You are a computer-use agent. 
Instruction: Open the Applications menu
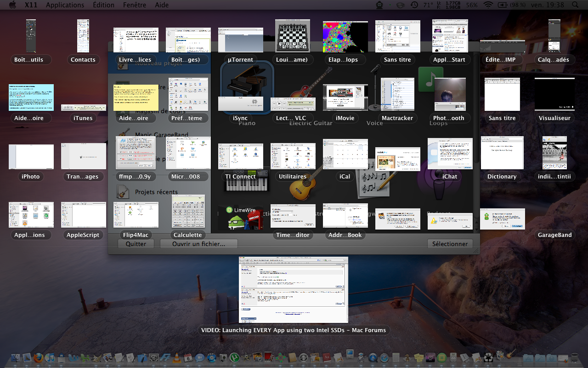65,5
